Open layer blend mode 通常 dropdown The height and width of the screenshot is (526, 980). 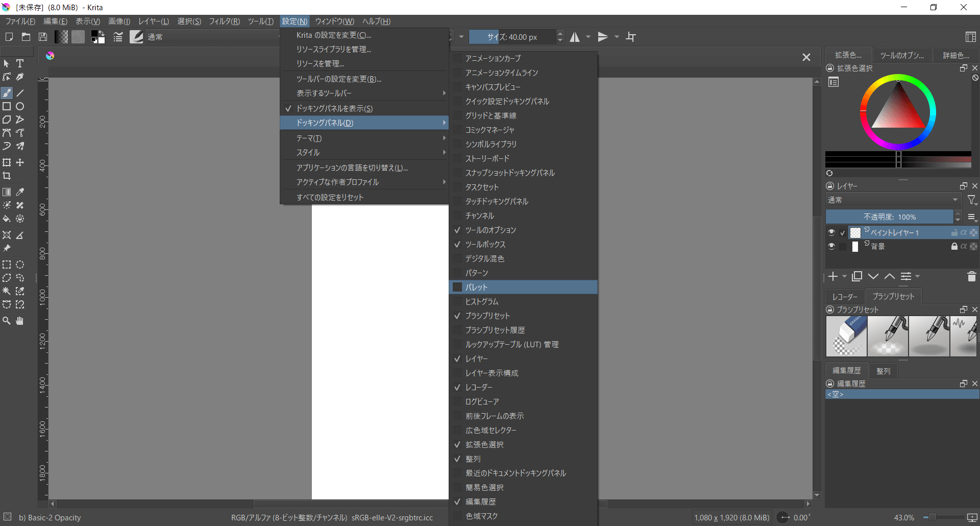point(893,200)
